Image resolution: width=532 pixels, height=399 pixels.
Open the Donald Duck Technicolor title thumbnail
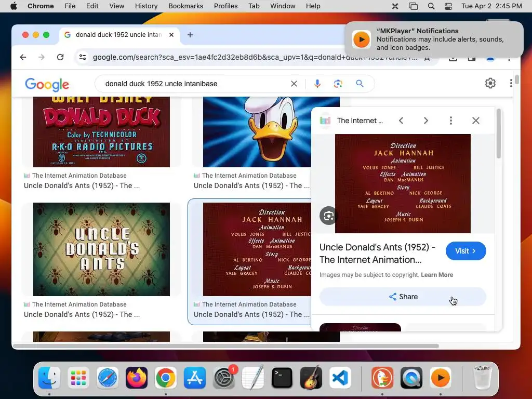pyautogui.click(x=101, y=131)
